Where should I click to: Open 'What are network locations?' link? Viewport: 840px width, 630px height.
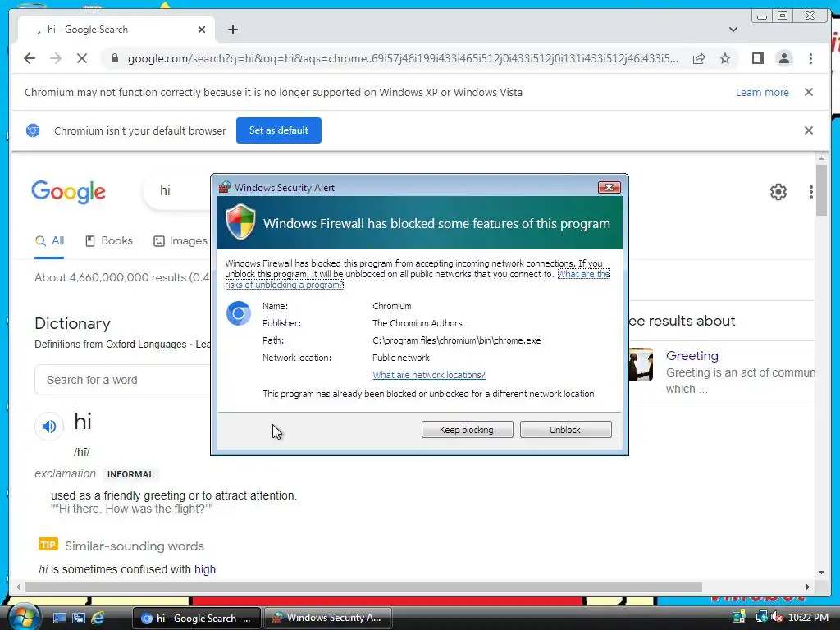428,375
